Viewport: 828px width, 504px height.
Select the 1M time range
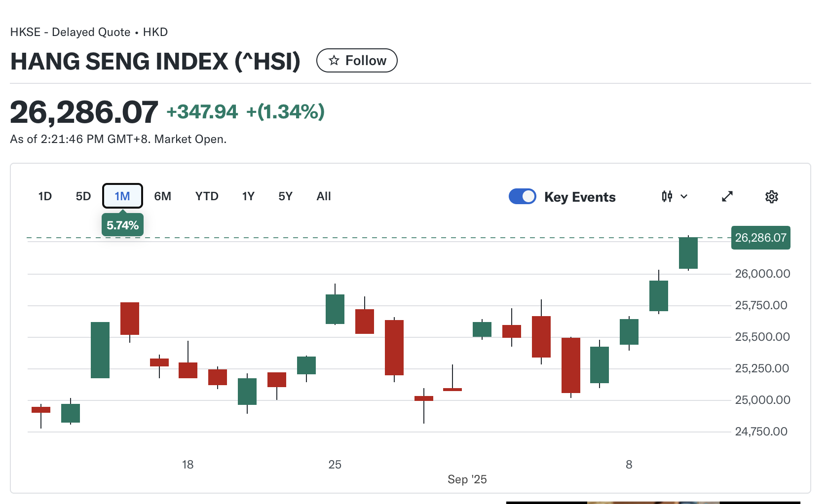click(x=122, y=196)
